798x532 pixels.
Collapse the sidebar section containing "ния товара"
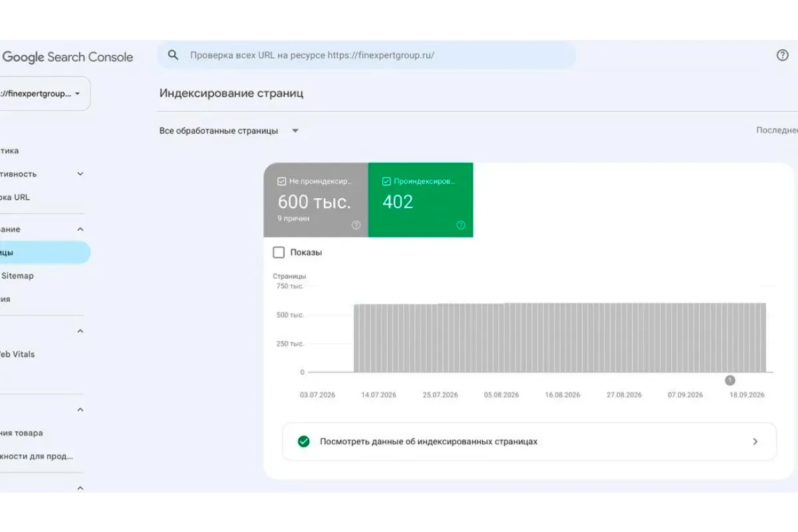80,410
